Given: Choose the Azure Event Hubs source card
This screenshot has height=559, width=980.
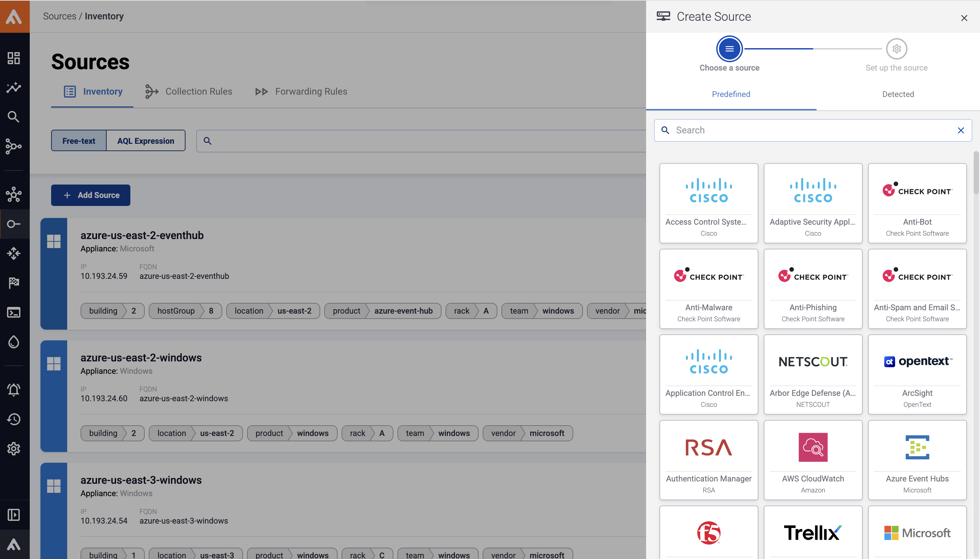Looking at the screenshot, I should click(x=917, y=460).
